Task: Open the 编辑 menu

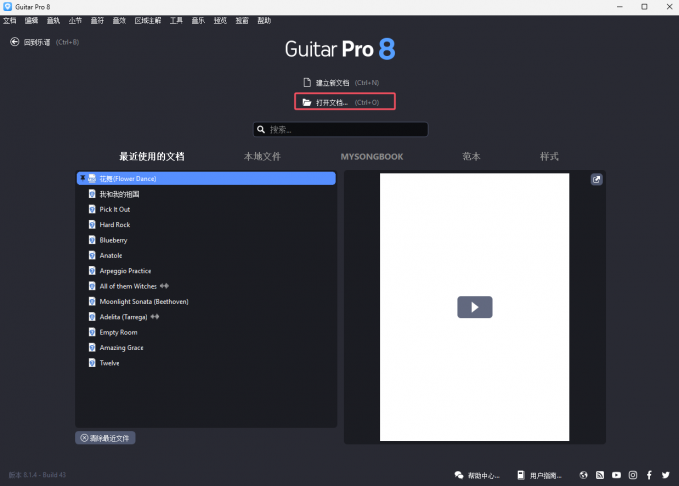Action: [x=31, y=20]
